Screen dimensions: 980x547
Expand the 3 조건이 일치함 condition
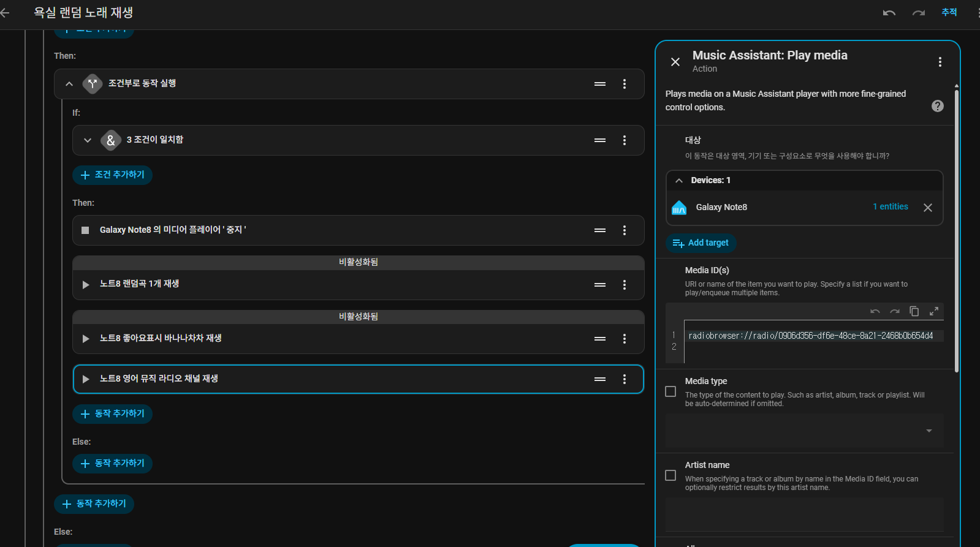click(x=88, y=140)
